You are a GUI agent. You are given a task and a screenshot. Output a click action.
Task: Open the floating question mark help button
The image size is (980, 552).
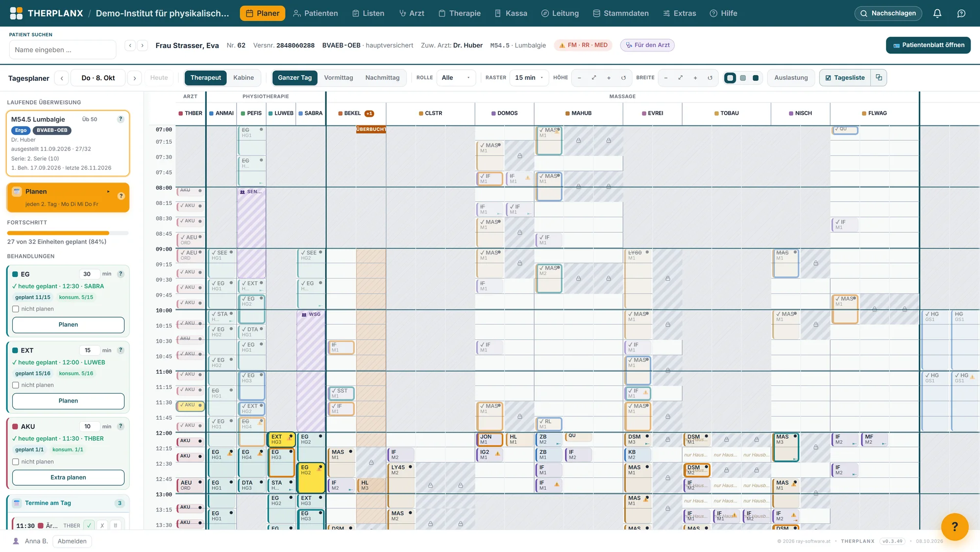pyautogui.click(x=955, y=527)
